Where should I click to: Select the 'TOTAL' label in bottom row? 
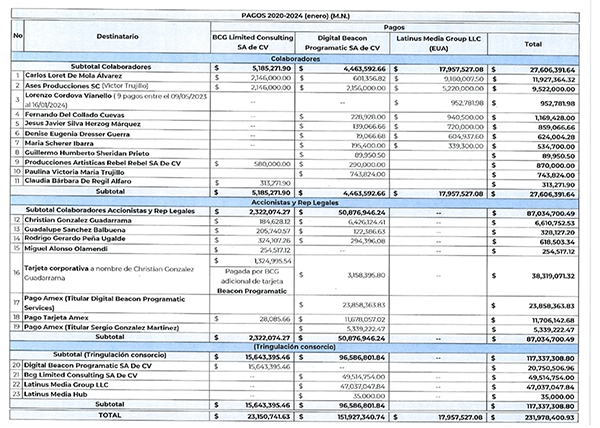(x=112, y=415)
